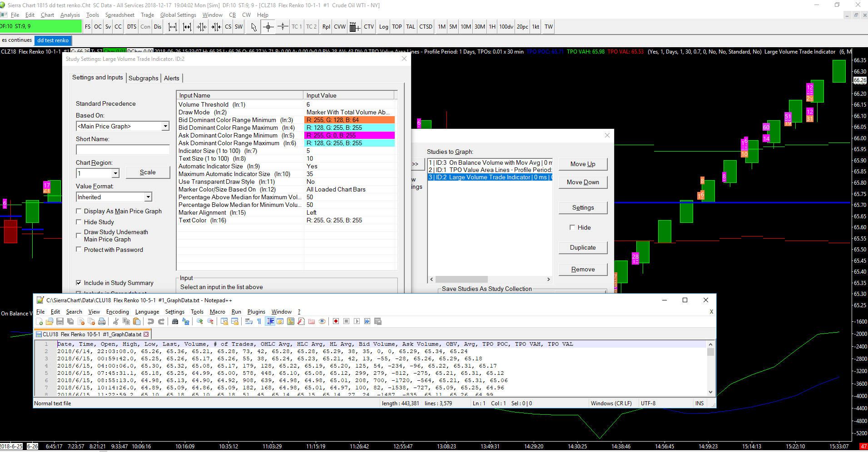Click the Find binoculars icon in Notepad++
The width and height of the screenshot is (868, 452).
pyautogui.click(x=175, y=321)
